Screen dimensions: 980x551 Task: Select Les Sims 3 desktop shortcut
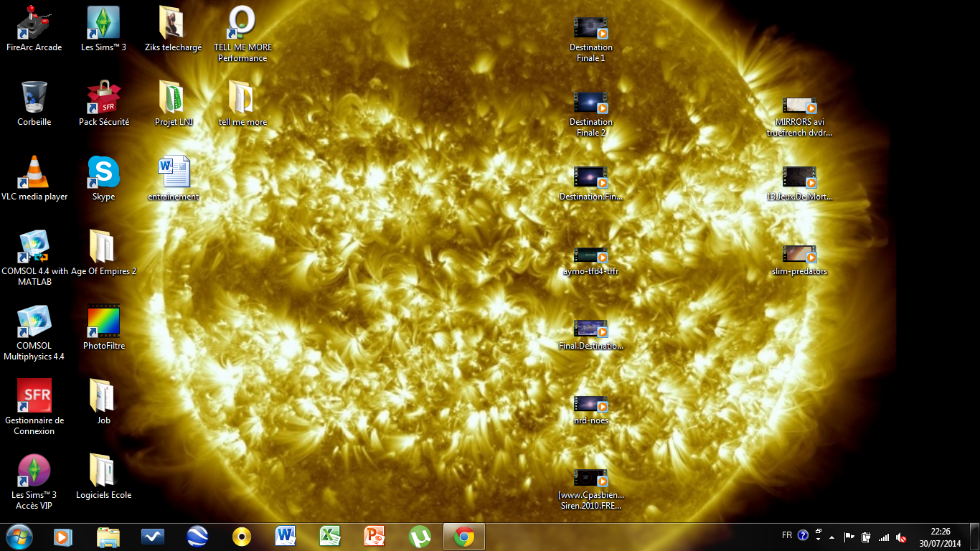(x=103, y=29)
